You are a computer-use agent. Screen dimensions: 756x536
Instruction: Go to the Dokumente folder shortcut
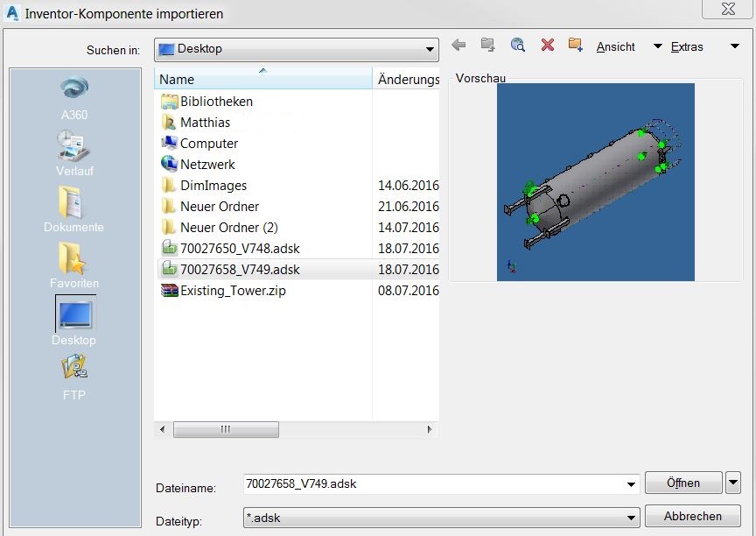point(73,209)
